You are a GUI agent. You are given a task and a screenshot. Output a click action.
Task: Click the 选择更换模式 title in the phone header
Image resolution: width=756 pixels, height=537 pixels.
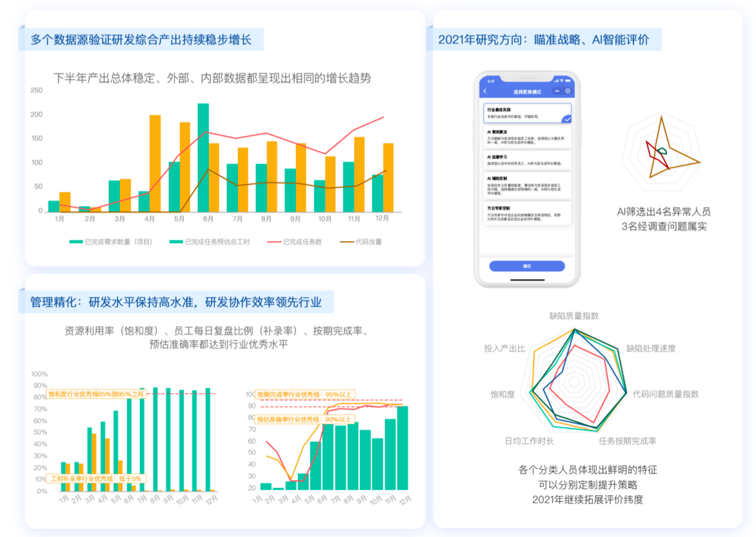coord(527,92)
